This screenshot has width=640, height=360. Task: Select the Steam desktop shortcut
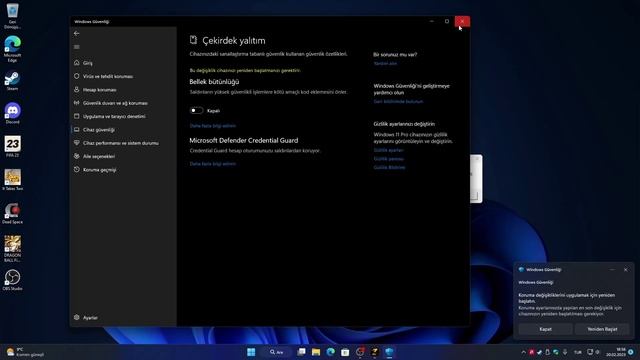[12, 81]
